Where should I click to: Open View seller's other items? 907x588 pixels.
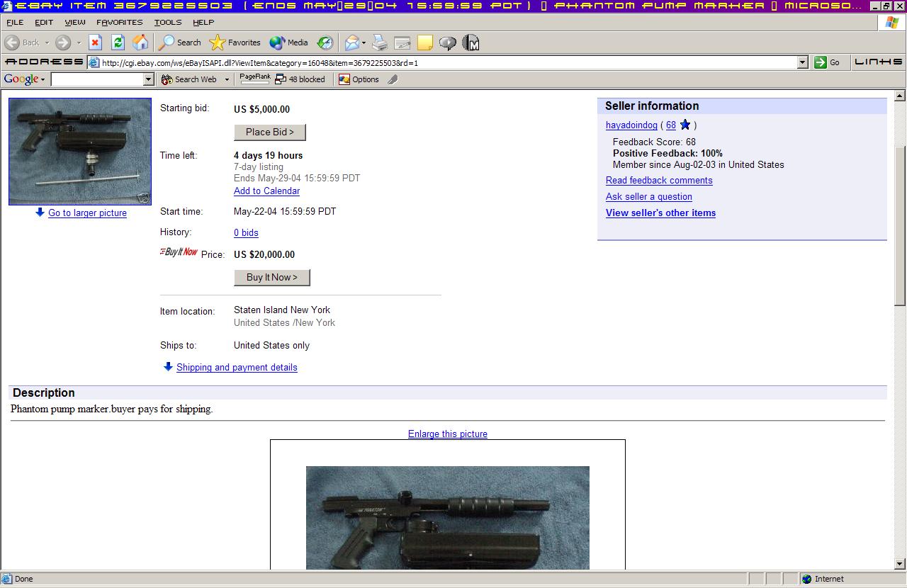click(x=660, y=213)
